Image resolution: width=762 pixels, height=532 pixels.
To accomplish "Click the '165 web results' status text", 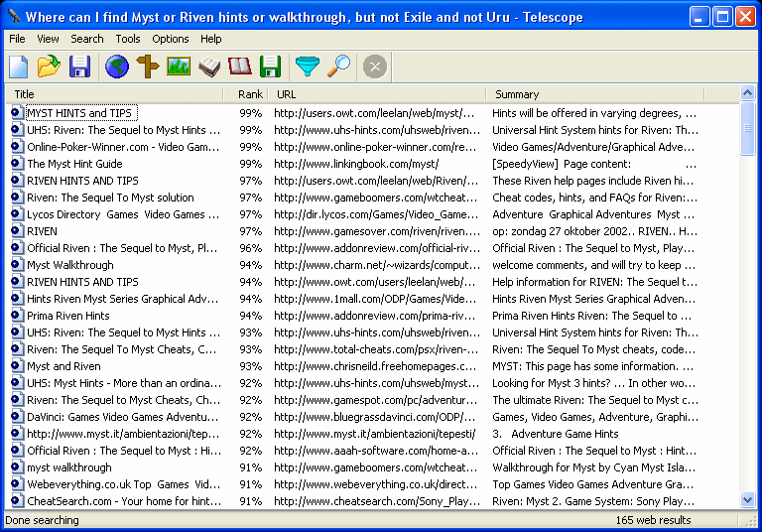I will tap(653, 520).
